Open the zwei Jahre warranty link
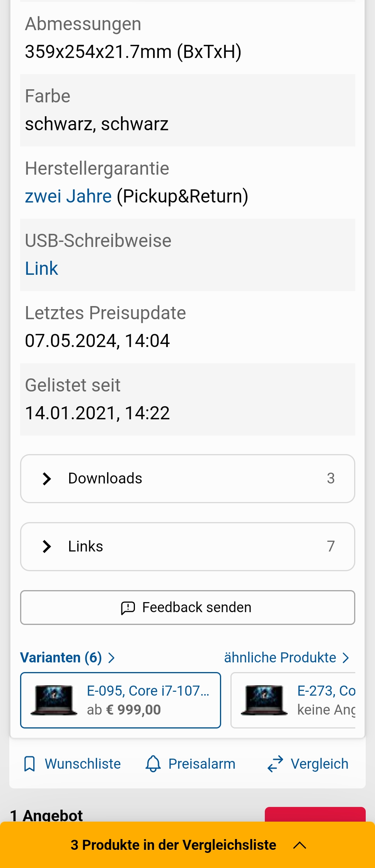Image resolution: width=375 pixels, height=868 pixels. pos(68,196)
